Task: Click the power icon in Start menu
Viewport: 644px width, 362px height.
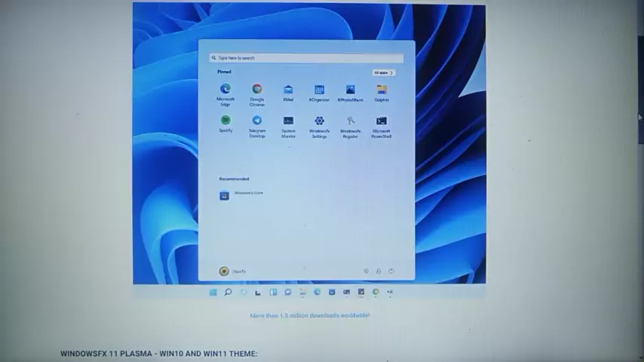Action: (391, 271)
